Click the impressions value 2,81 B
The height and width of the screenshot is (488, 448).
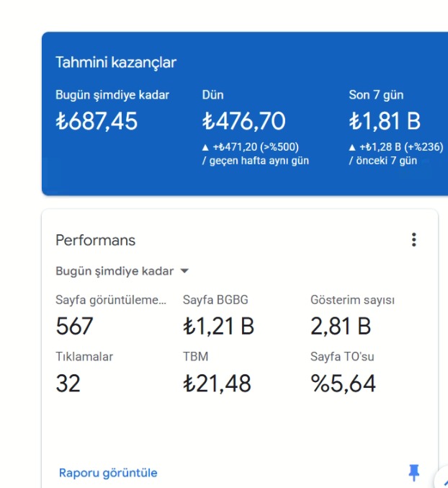tap(341, 326)
